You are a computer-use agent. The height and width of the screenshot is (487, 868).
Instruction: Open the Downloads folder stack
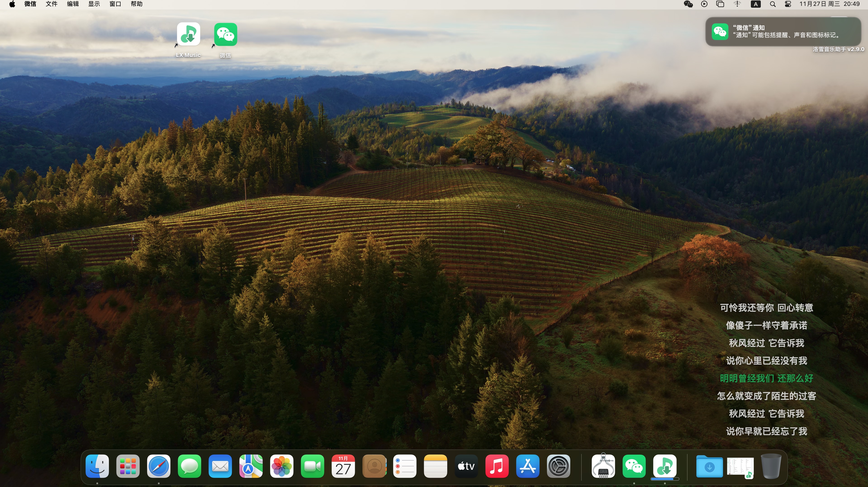pyautogui.click(x=709, y=466)
